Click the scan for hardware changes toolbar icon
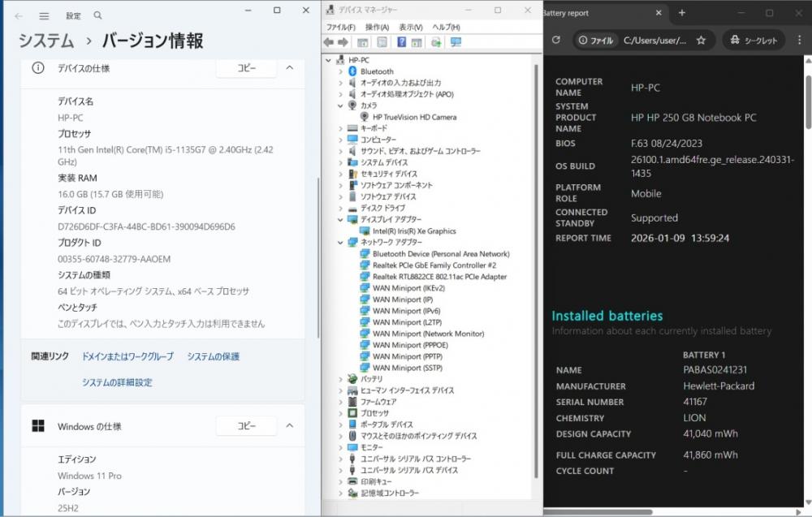 456,42
